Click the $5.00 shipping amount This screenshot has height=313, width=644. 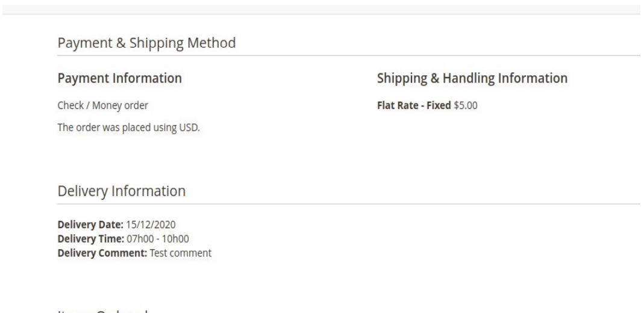pos(466,107)
